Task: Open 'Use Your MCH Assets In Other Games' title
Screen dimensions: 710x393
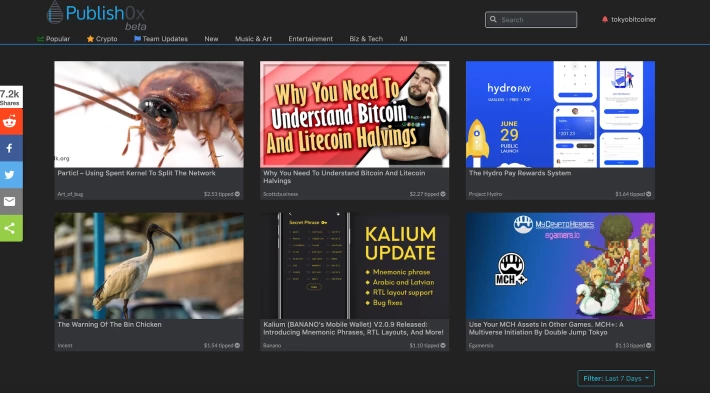Action: click(x=546, y=328)
